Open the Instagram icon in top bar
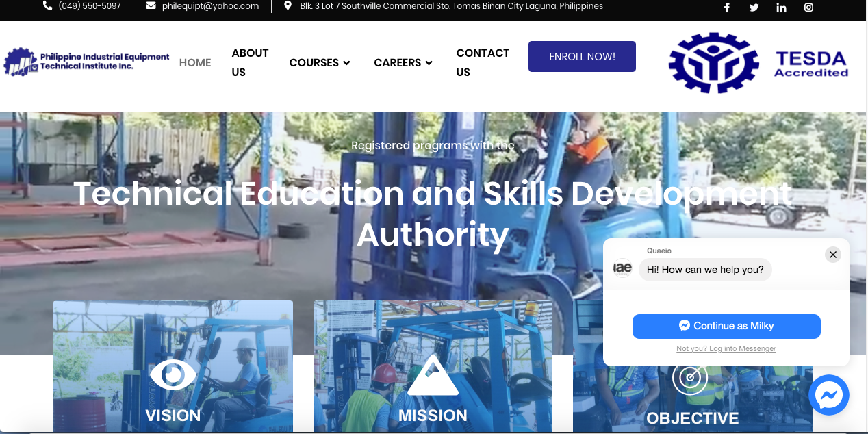Viewport: 868px width, 434px height. [x=808, y=8]
